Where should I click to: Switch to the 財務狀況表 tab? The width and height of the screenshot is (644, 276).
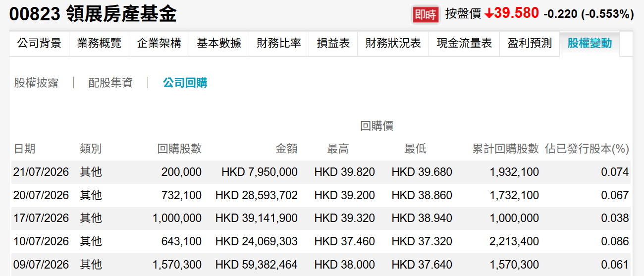(393, 43)
